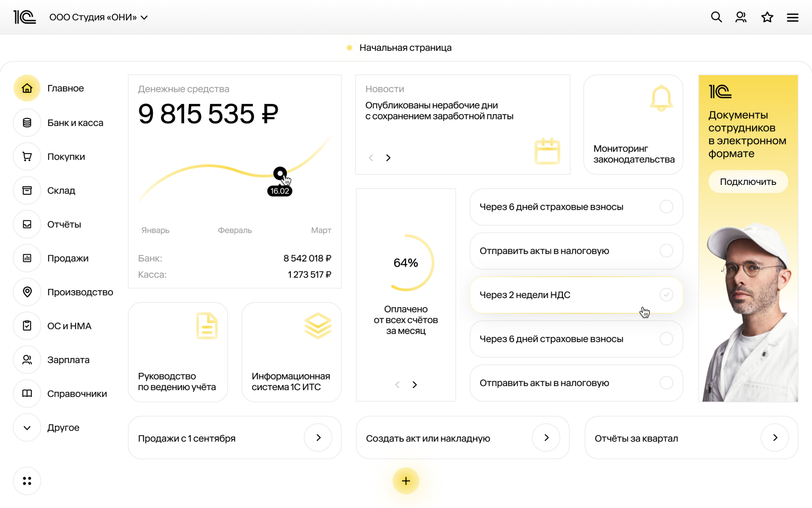Viewport: 812px width, 508px height.
Task: Open the accounting guide document icon
Action: (x=207, y=326)
